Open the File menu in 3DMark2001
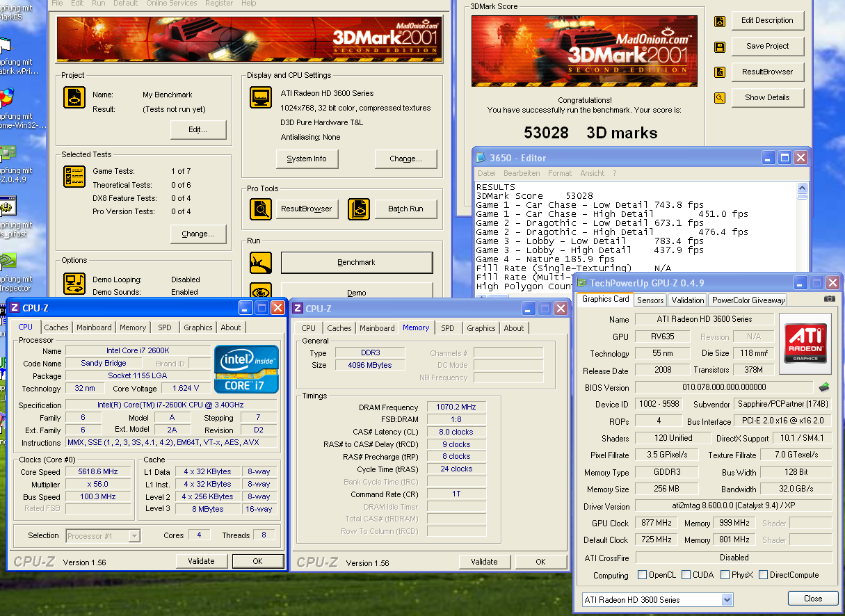The width and height of the screenshot is (845, 616). (x=58, y=3)
